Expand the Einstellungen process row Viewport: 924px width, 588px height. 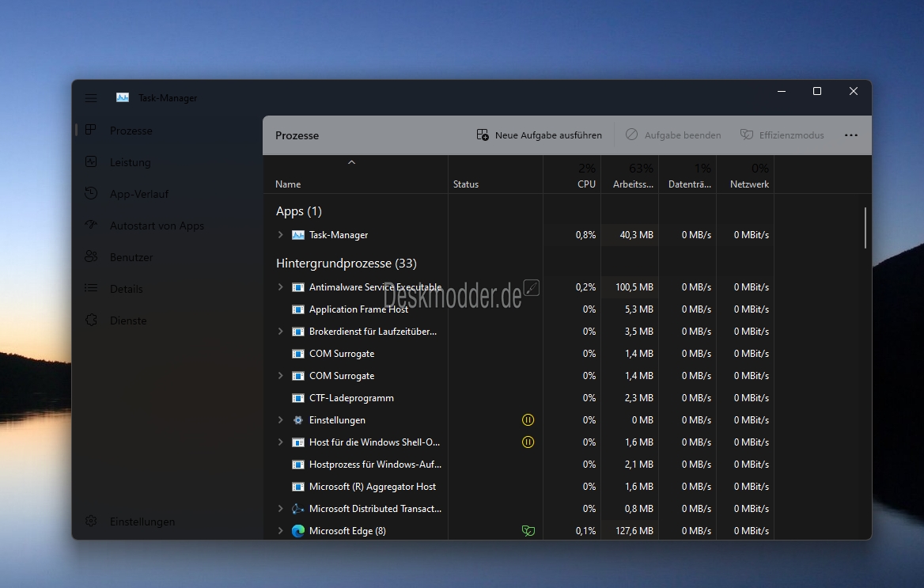click(x=281, y=420)
